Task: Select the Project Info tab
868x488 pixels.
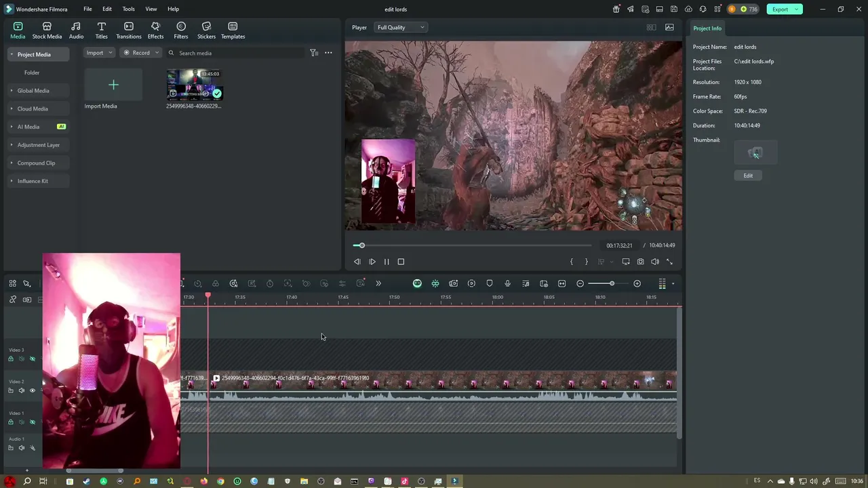Action: 707,28
